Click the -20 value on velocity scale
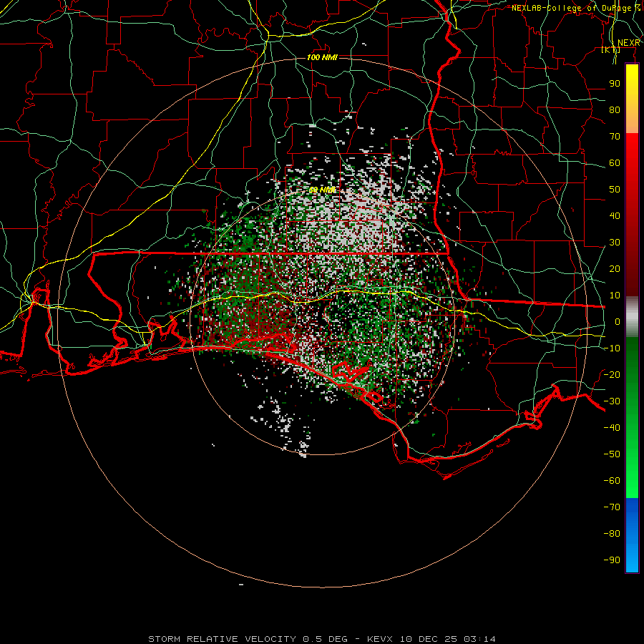Image resolution: width=644 pixels, height=644 pixels. (612, 375)
